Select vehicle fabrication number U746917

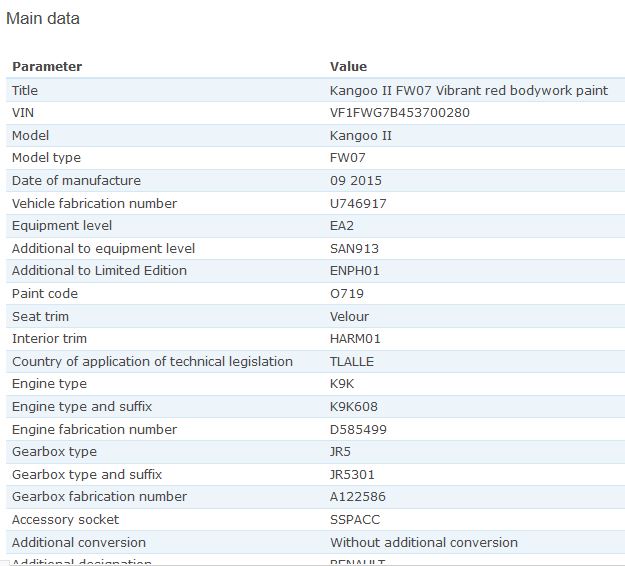point(358,203)
